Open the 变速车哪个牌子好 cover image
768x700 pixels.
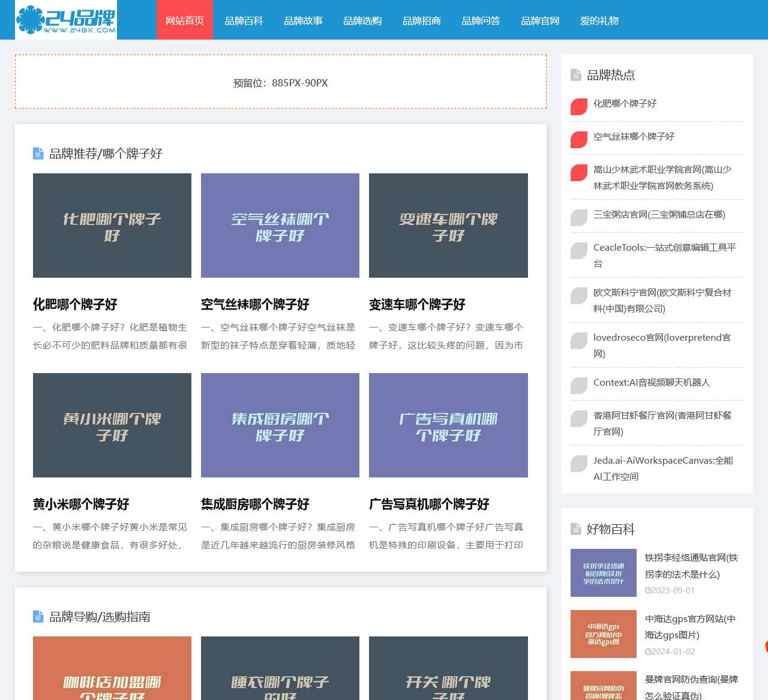pyautogui.click(x=448, y=226)
